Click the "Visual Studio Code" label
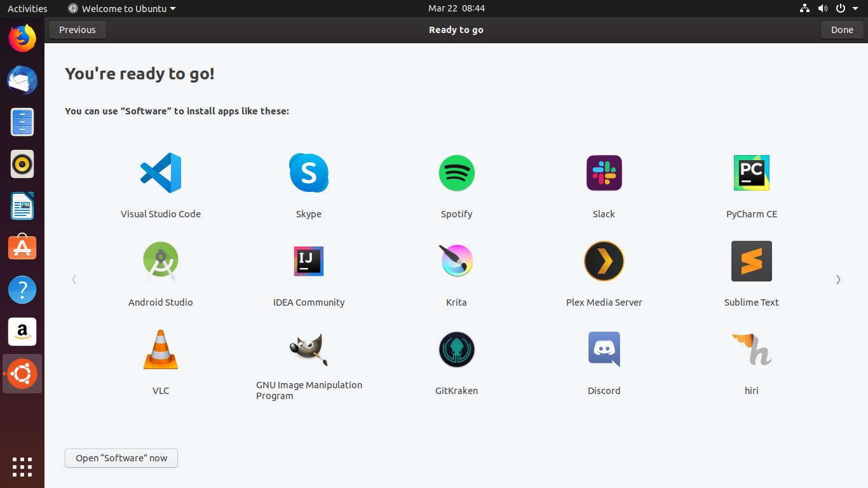Screen dimensions: 868x488 [161, 214]
